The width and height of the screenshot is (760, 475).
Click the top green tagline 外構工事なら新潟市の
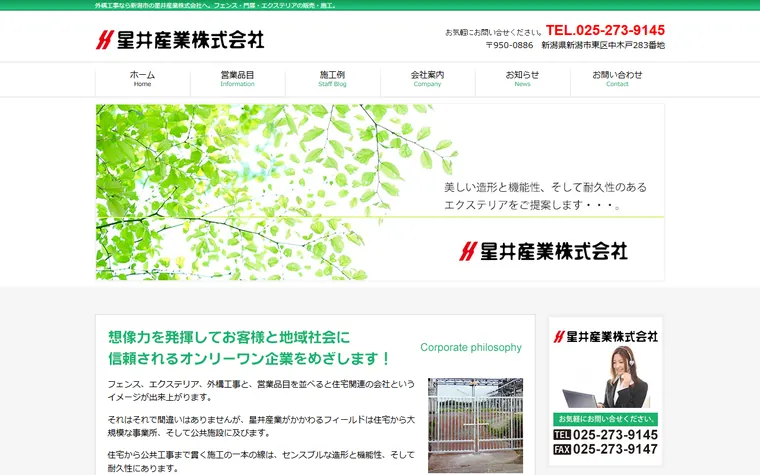pyautogui.click(x=216, y=5)
